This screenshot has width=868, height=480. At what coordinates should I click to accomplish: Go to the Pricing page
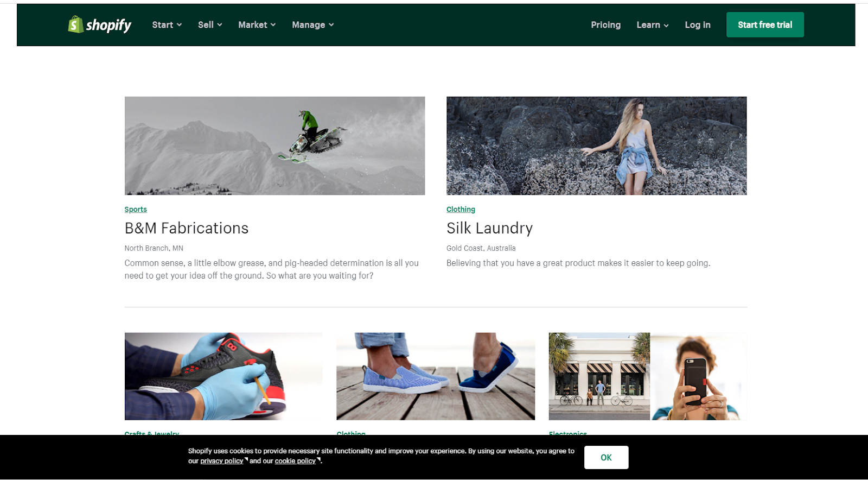click(605, 25)
